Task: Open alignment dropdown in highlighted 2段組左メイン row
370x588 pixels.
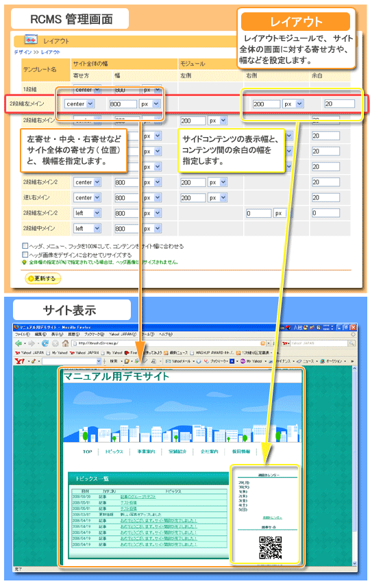Action: coord(79,104)
